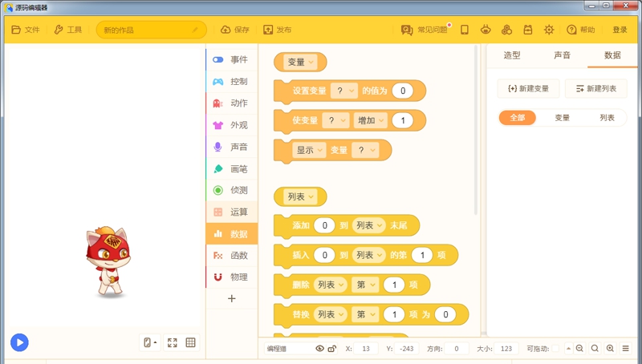Edit the project name field 新的作品
The width and height of the screenshot is (642, 364).
click(151, 30)
